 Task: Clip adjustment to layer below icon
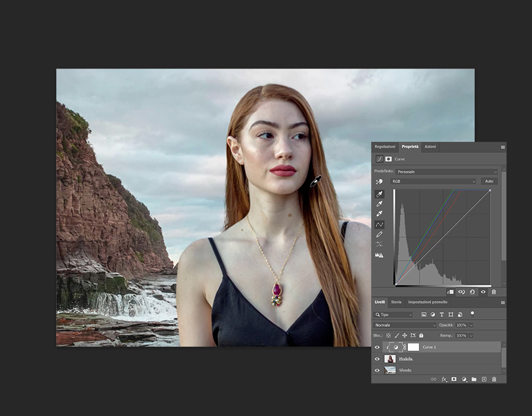pos(450,292)
